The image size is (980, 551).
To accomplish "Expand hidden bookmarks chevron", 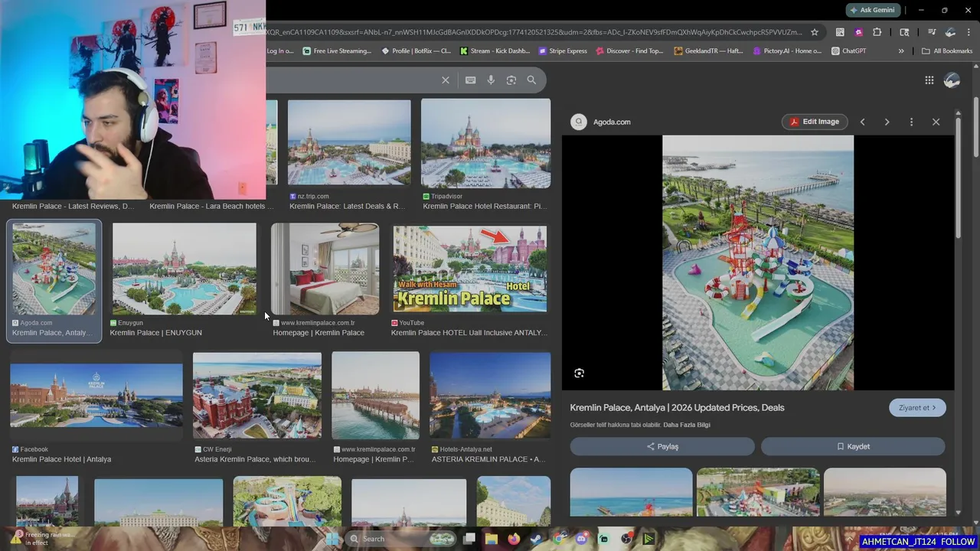I will [901, 51].
